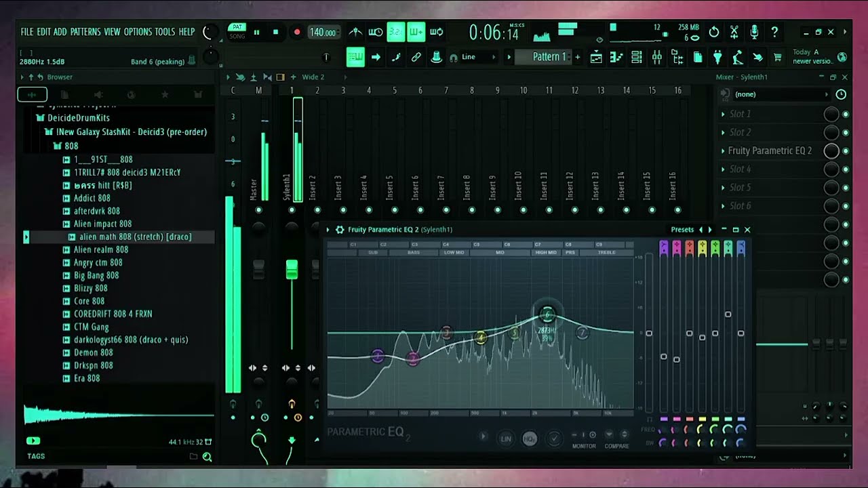Viewport: 868px width, 488px height.
Task: Toggle the metronome icon
Action: point(355,32)
